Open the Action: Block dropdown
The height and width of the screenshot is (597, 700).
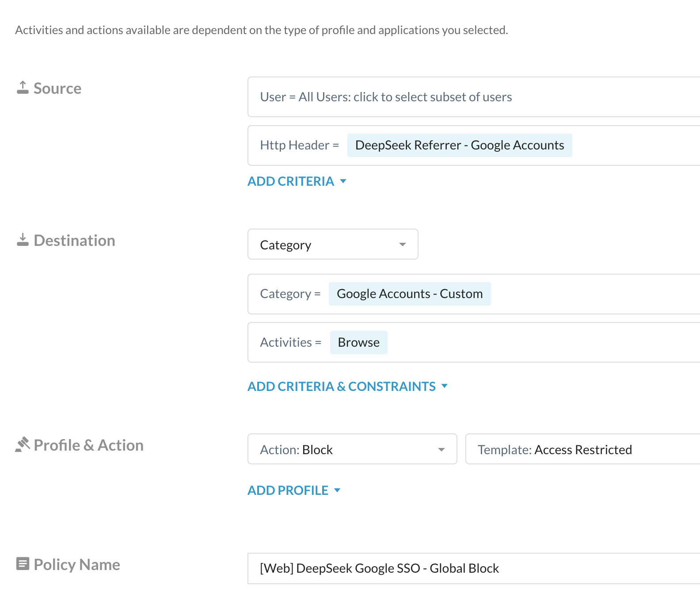pyautogui.click(x=352, y=449)
